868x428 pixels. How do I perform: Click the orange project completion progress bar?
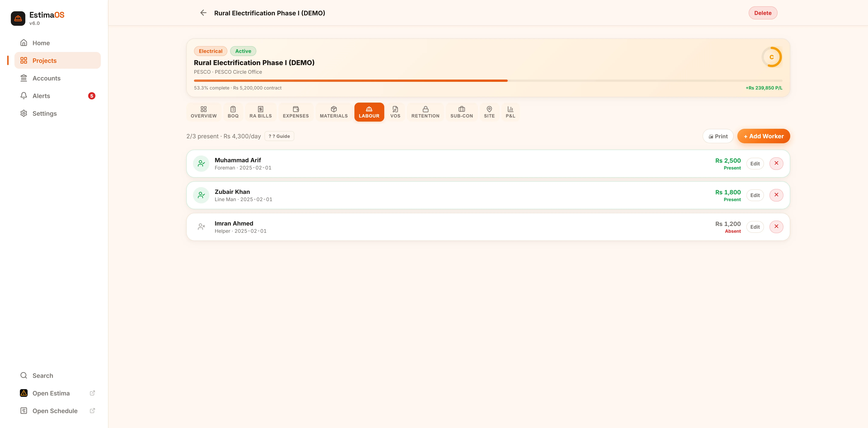click(351, 81)
